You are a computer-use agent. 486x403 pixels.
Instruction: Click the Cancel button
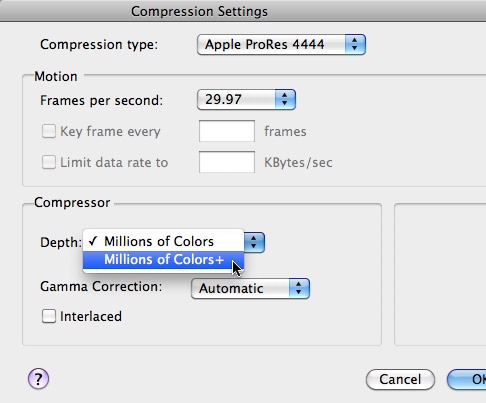[x=400, y=379]
